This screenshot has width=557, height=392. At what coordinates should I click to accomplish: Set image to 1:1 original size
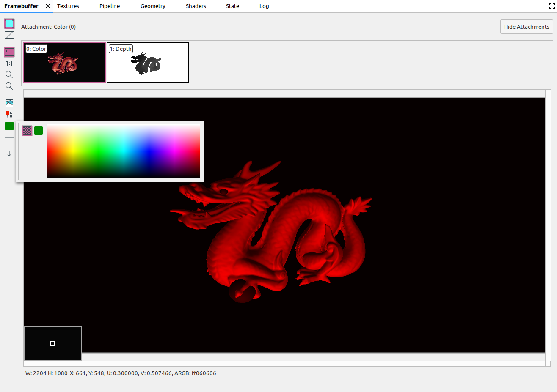pos(9,63)
